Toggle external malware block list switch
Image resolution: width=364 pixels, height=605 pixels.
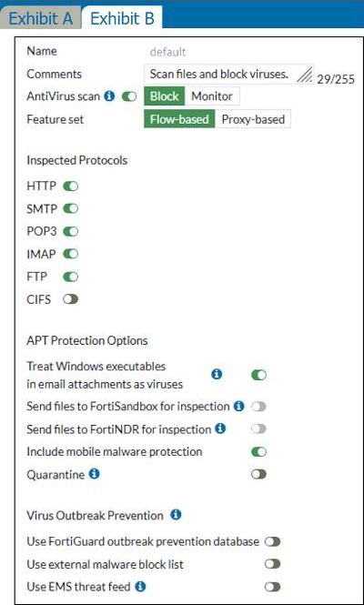(x=272, y=564)
